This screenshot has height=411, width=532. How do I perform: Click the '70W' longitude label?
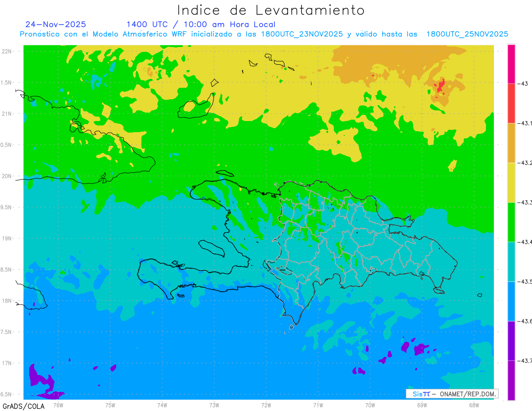[x=370, y=405]
